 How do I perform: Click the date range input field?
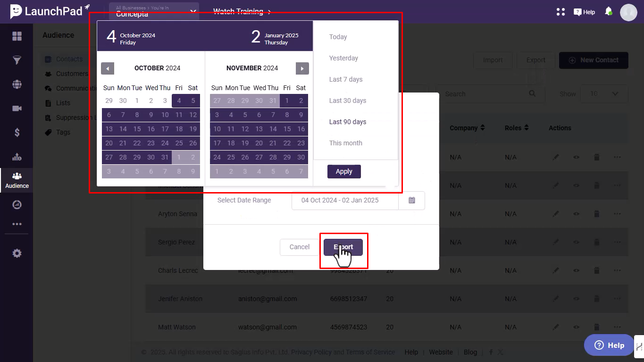[x=345, y=200]
